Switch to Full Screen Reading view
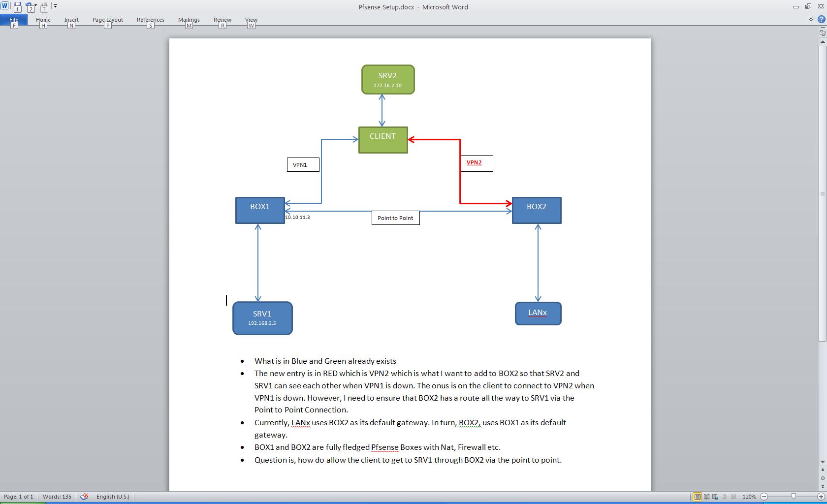 click(706, 497)
